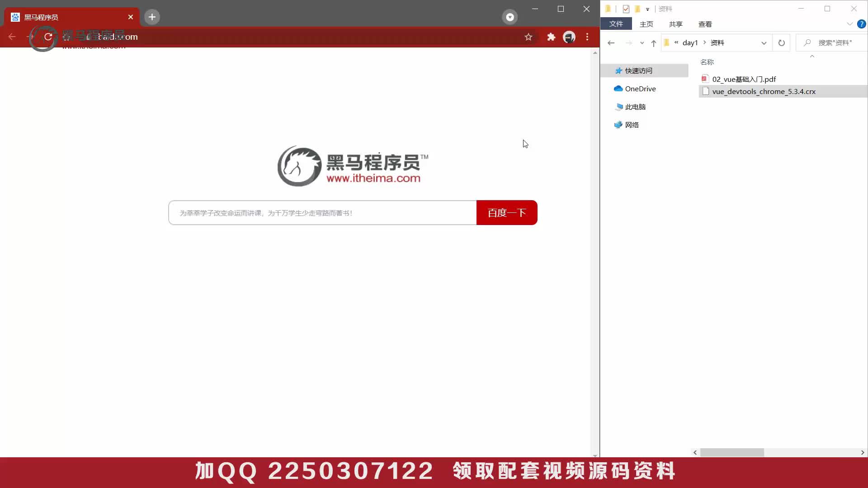Screen dimensions: 868x488
Task: Maximize the File Explorer window
Action: point(827,9)
